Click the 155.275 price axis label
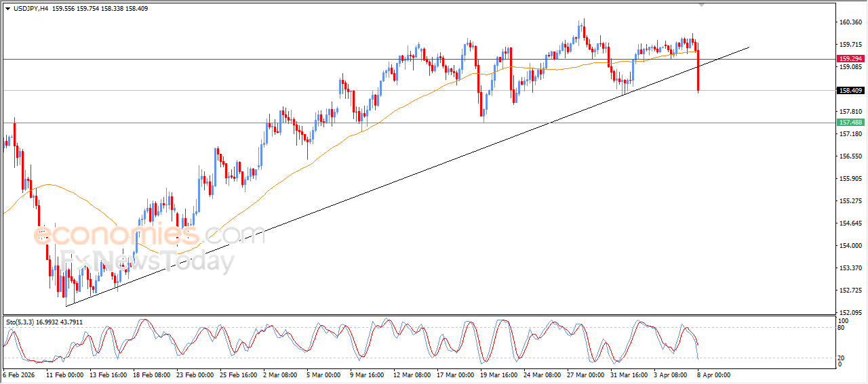Viewport: 868px width, 384px height. [x=850, y=201]
